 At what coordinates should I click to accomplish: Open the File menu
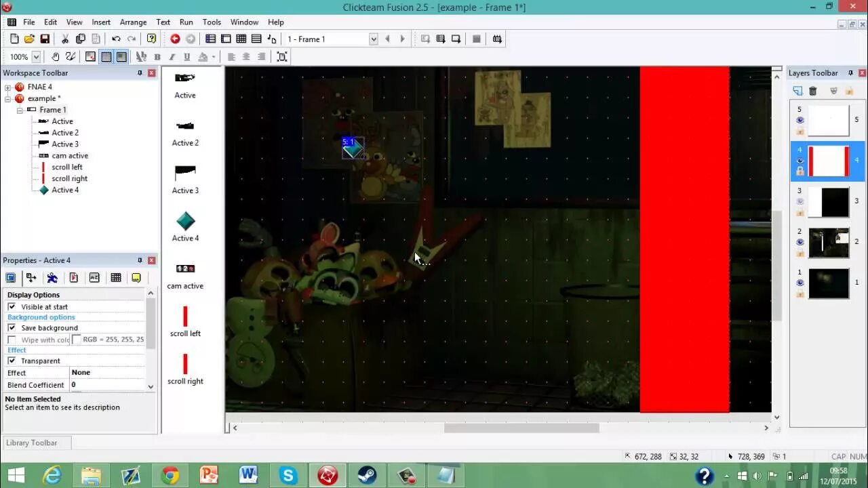click(28, 22)
